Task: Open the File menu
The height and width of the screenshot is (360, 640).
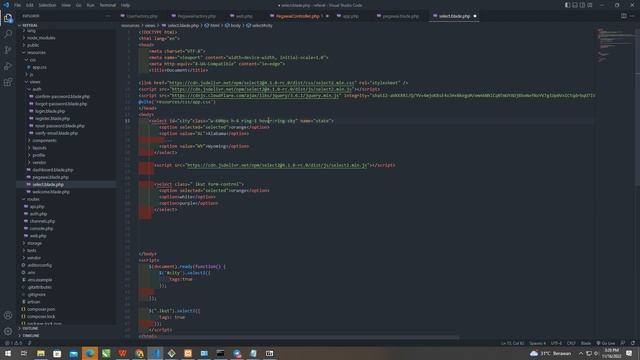Action: (18, 5)
